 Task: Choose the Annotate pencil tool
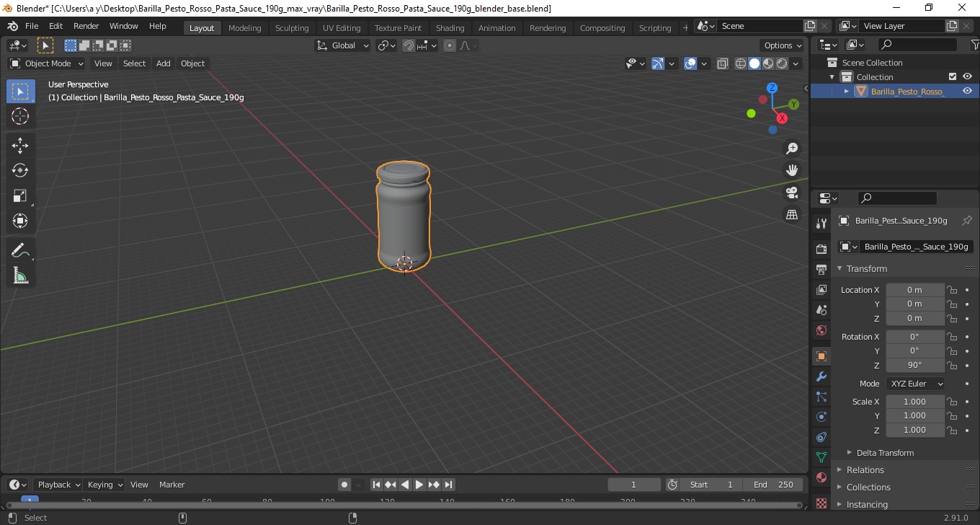[20, 250]
